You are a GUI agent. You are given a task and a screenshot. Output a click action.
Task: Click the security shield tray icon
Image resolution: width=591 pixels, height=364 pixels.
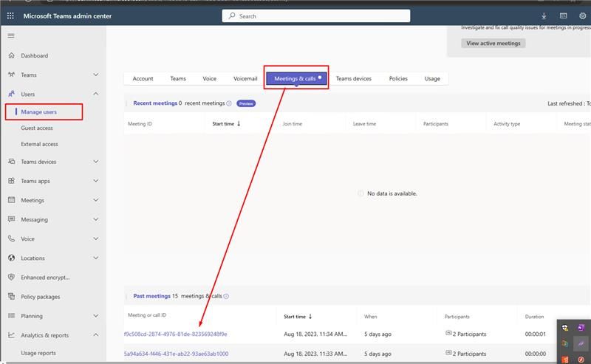[564, 327]
